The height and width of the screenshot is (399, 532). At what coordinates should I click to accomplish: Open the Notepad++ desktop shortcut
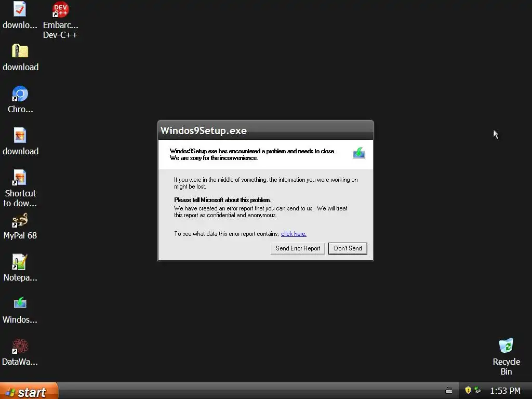coord(20,262)
